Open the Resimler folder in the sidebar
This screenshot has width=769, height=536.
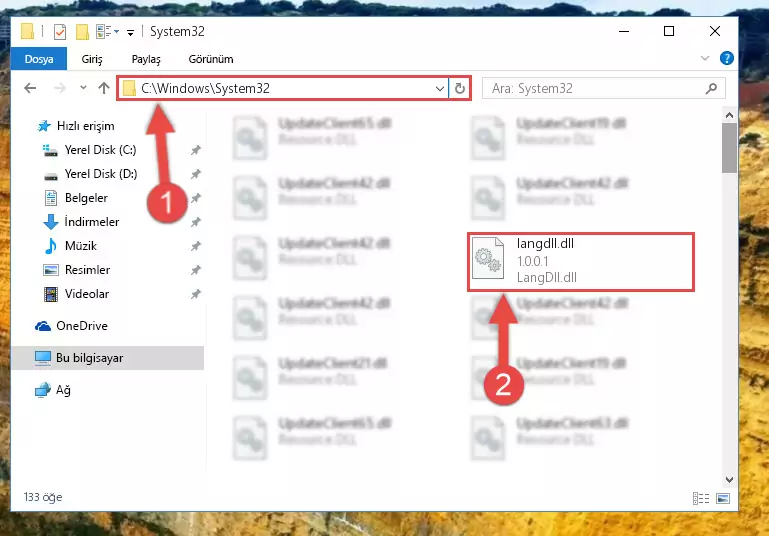click(x=87, y=270)
